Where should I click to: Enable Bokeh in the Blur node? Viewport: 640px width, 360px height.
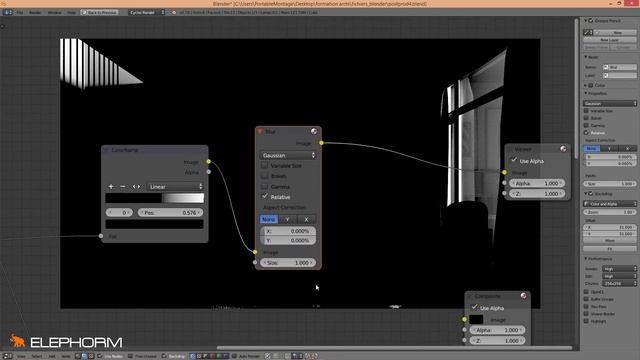coord(264,176)
